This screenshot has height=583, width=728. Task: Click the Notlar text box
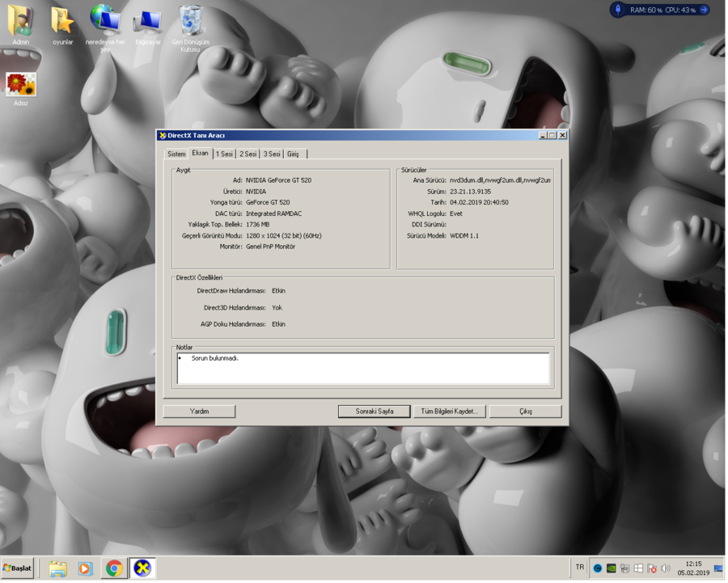point(363,369)
